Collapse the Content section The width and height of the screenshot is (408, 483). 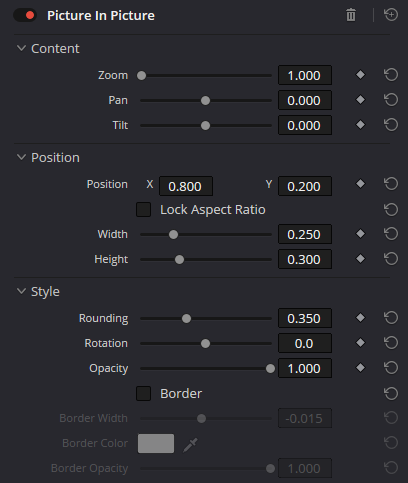pyautogui.click(x=21, y=48)
